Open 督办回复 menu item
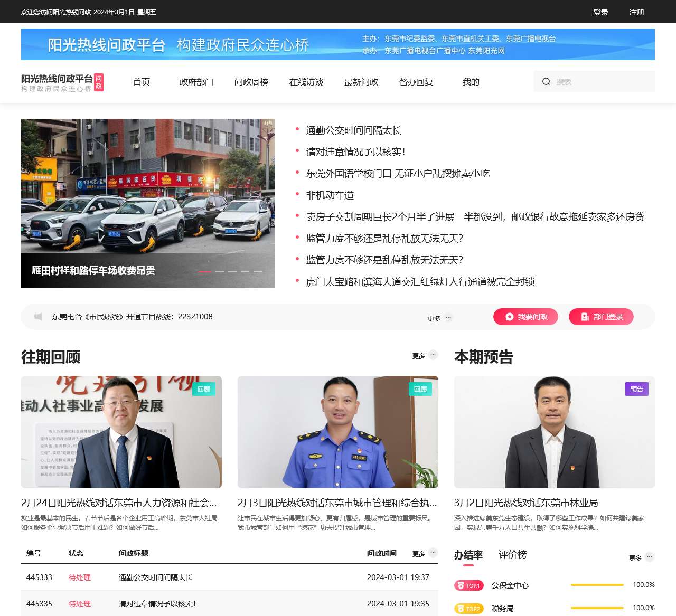This screenshot has height=616, width=676. (x=416, y=82)
